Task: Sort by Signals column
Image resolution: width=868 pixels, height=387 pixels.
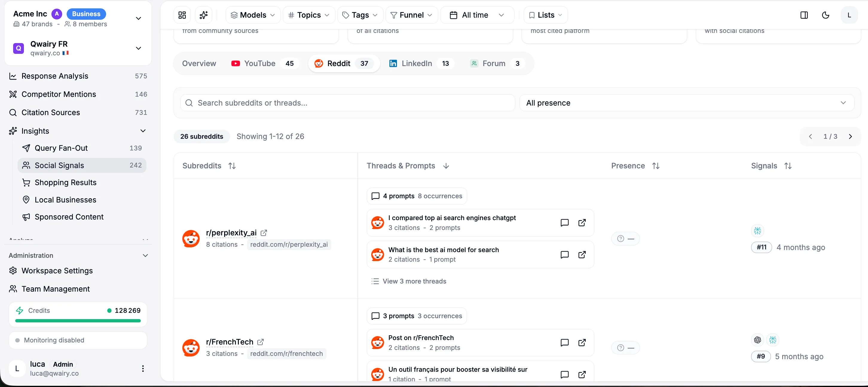Action: [771, 166]
